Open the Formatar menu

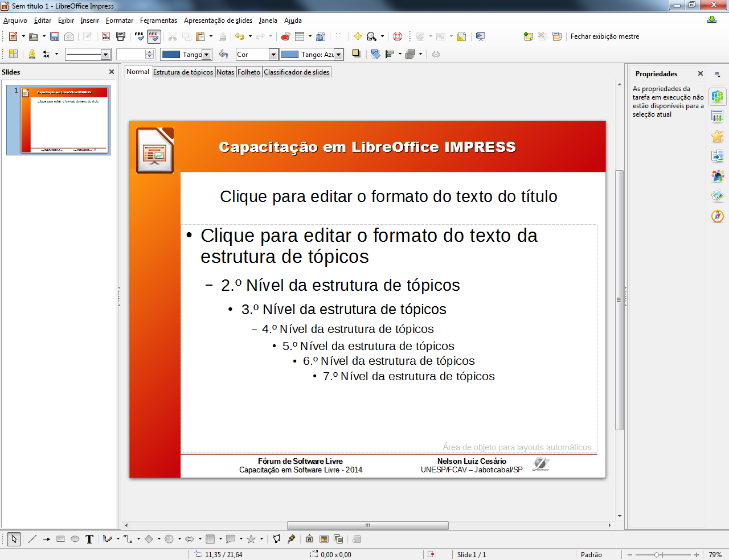click(x=120, y=20)
